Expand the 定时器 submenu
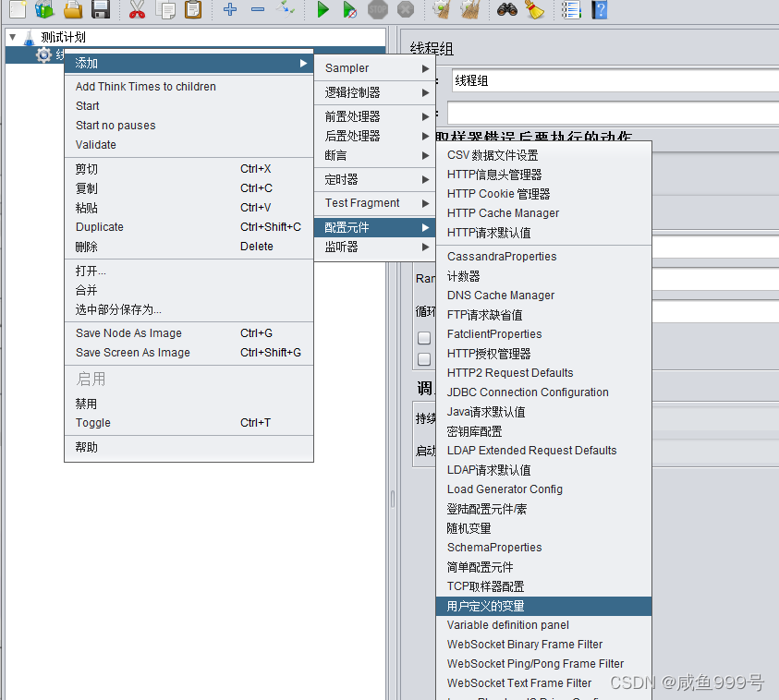 point(375,179)
